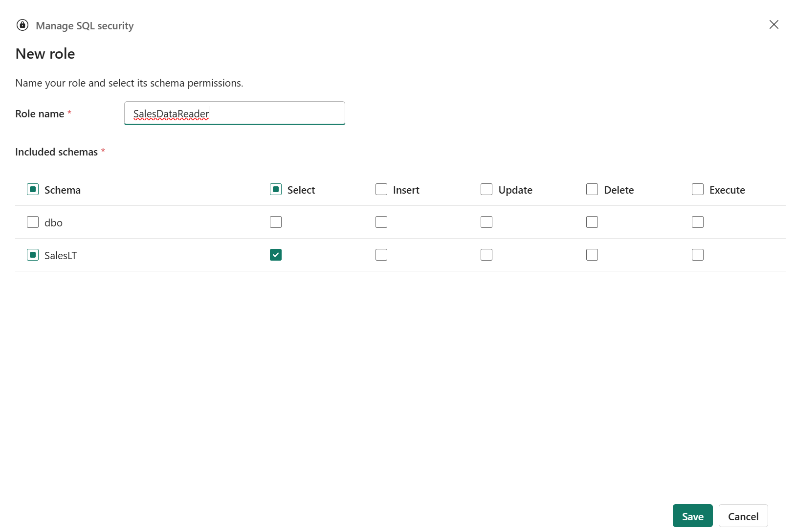This screenshot has height=532, width=796.
Task: Enable Delete permission for SalesLT
Action: coord(592,255)
